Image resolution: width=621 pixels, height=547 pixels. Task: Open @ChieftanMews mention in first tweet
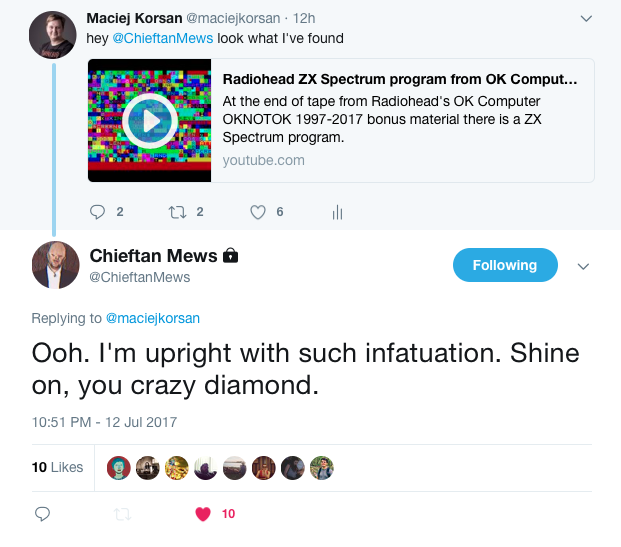[163, 38]
